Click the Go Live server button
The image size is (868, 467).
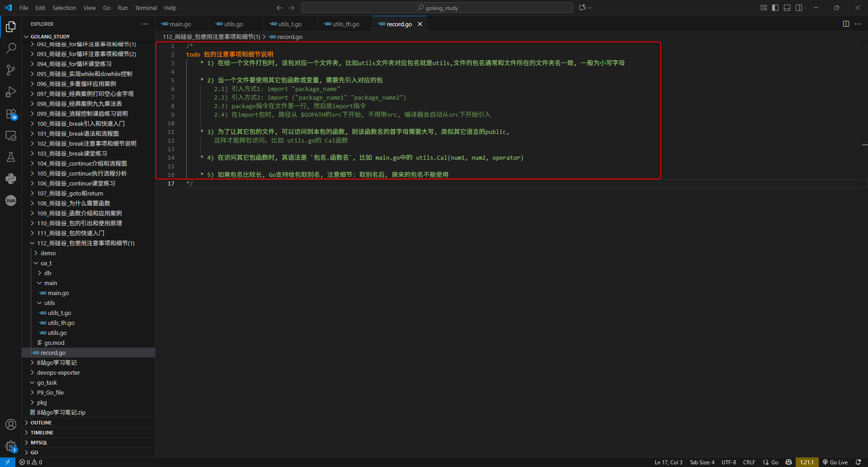tap(835, 462)
